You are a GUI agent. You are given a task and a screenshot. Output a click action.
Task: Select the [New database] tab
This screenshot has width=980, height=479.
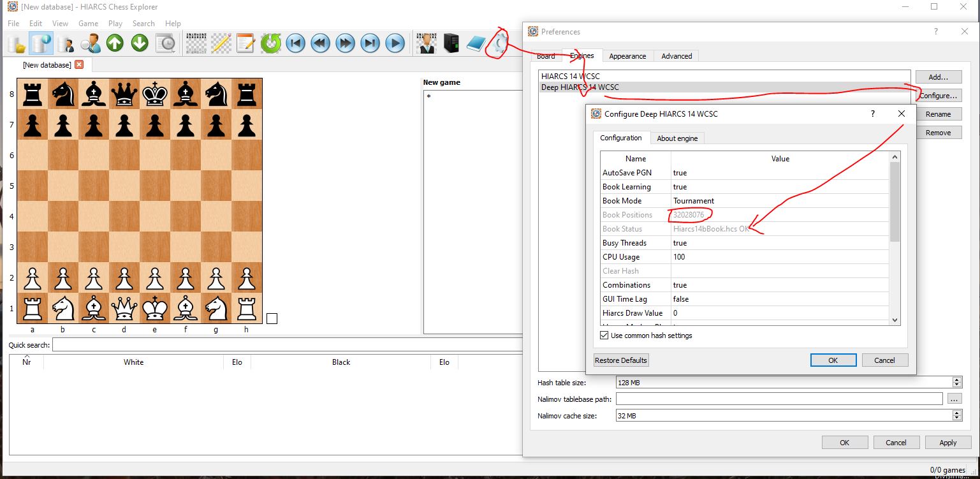[47, 64]
